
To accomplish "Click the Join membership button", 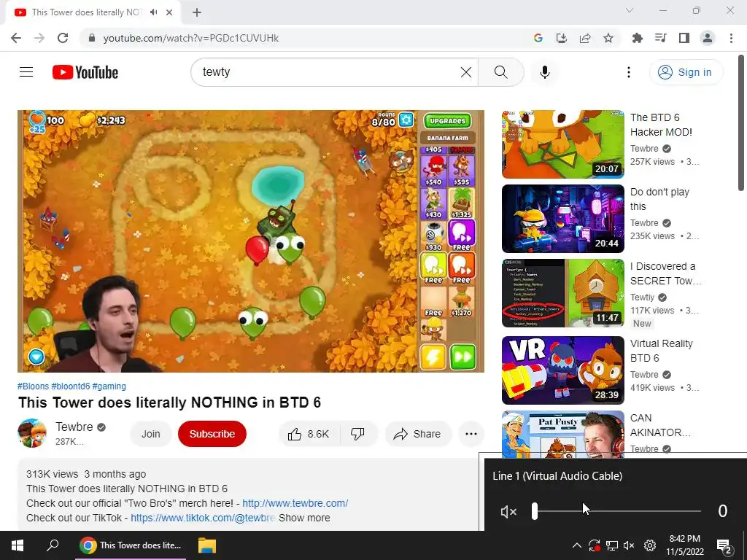I will point(150,434).
